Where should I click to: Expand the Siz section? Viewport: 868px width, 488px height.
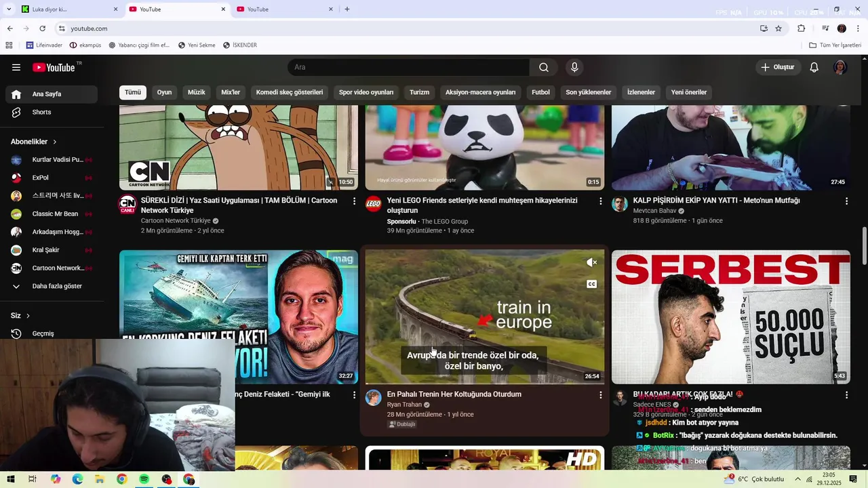pyautogui.click(x=20, y=315)
